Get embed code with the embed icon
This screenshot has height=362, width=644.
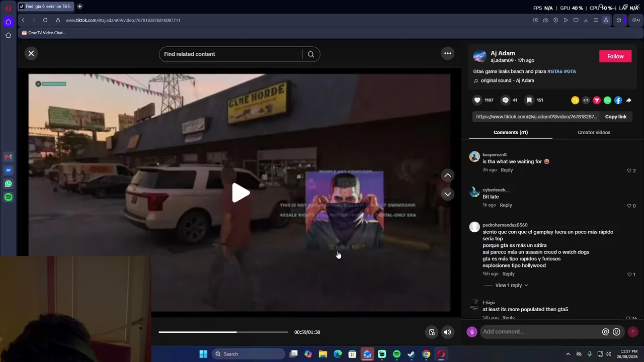click(x=586, y=100)
